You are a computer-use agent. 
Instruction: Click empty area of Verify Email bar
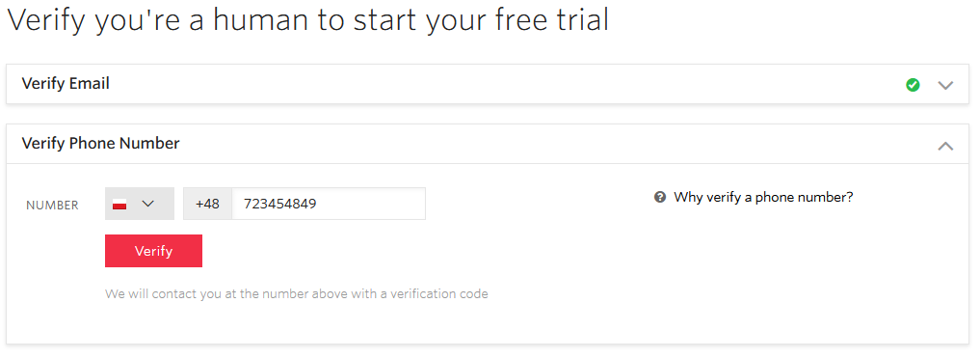tap(500, 84)
